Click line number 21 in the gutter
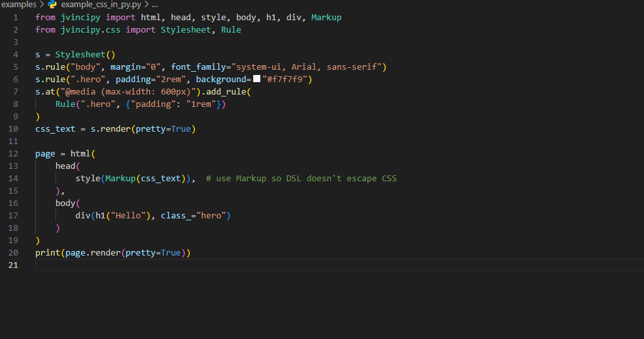Image resolution: width=644 pixels, height=339 pixels. [x=13, y=265]
